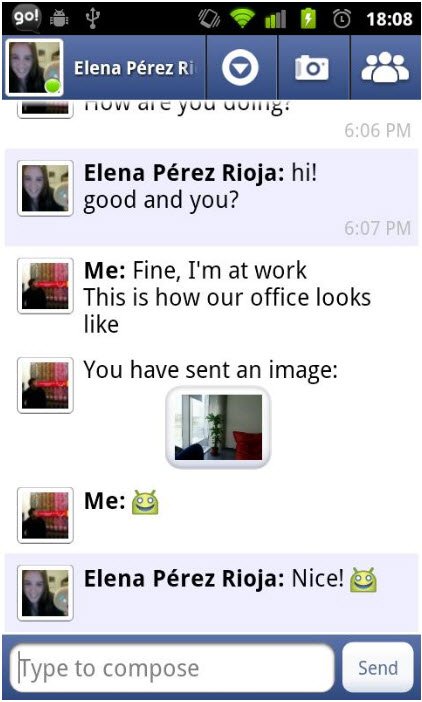
Task: Tap the Android debug icon in status bar
Action: (x=59, y=19)
